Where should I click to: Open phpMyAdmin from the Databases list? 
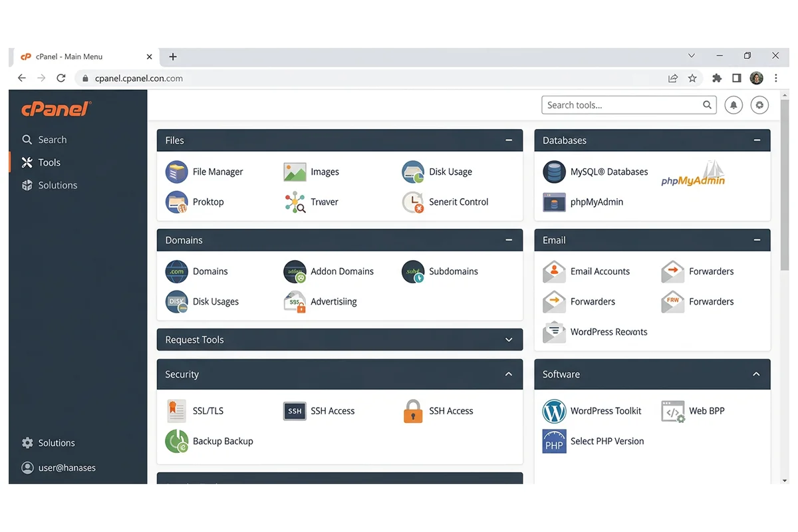583,201
